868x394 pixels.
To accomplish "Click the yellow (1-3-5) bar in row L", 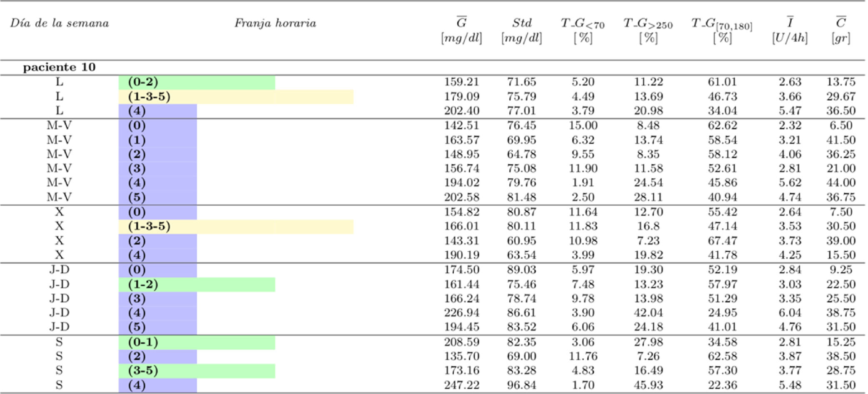I will coord(236,97).
